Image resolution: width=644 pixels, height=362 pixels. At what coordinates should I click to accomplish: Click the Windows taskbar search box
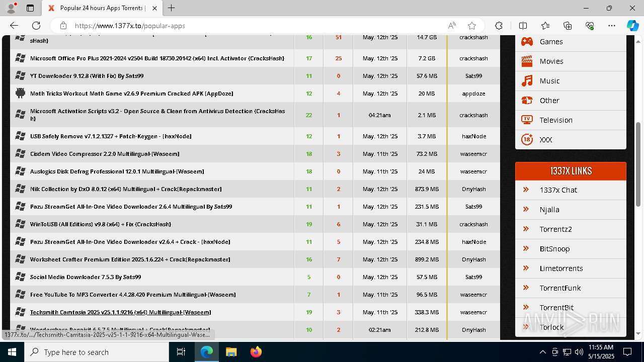[97, 352]
